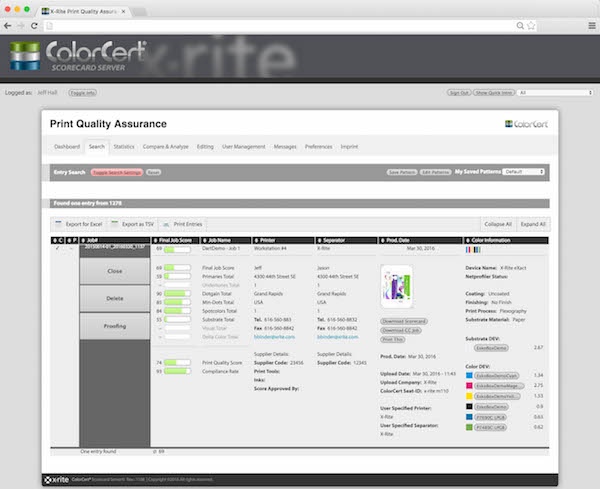Sort entries by Final Job Score column

[176, 240]
